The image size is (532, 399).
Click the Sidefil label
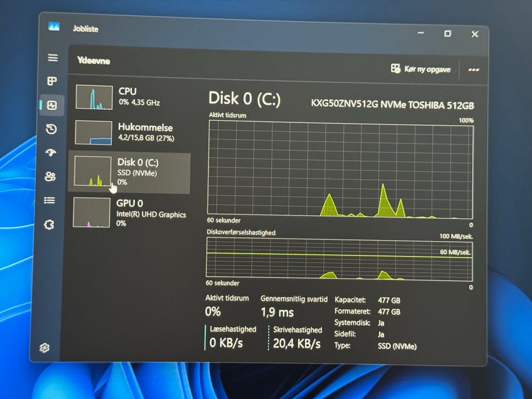tap(345, 334)
